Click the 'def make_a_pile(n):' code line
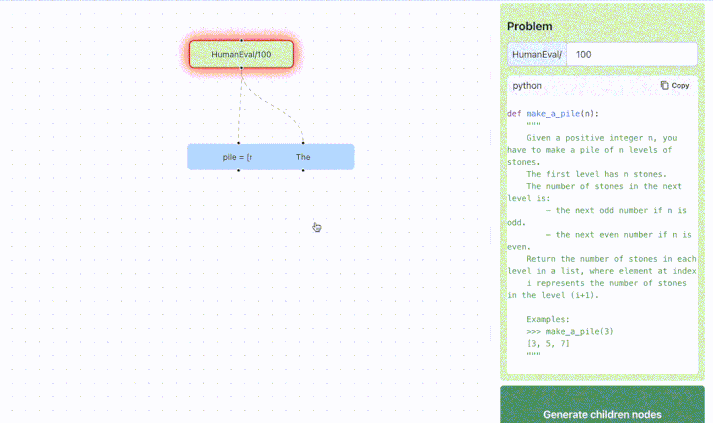The width and height of the screenshot is (713, 423). pyautogui.click(x=553, y=114)
